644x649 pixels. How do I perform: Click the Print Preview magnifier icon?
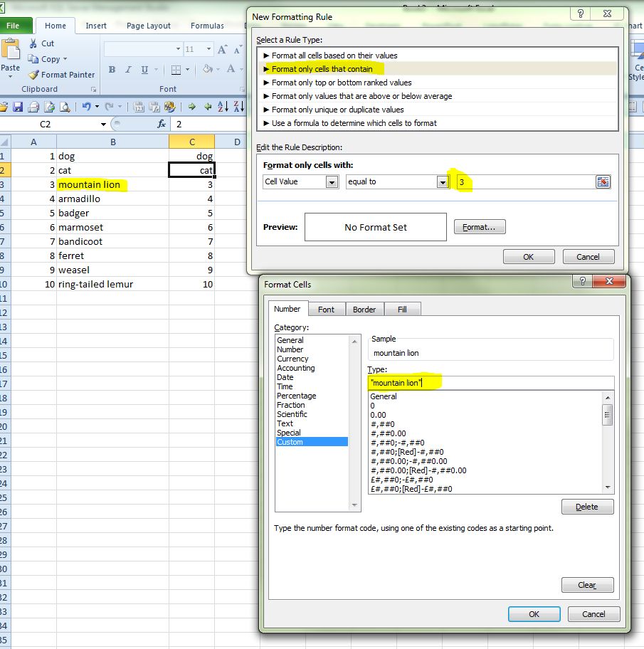click(x=65, y=107)
